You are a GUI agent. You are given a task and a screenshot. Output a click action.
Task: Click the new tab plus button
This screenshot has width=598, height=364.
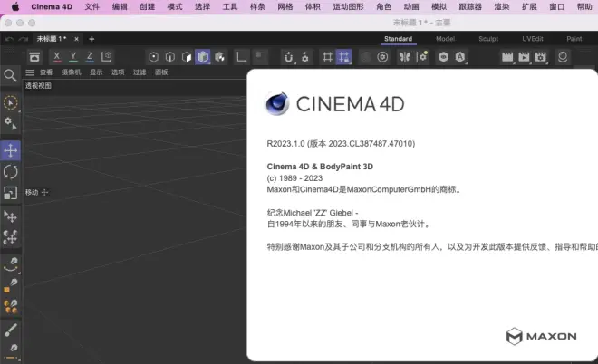(92, 39)
